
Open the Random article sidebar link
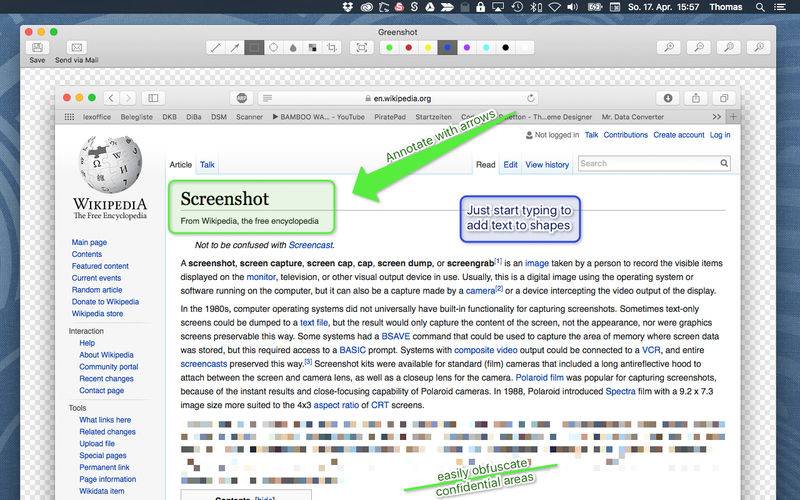97,290
